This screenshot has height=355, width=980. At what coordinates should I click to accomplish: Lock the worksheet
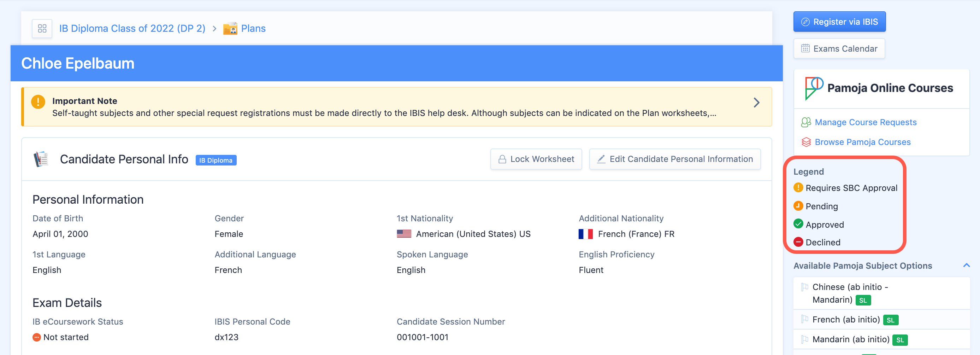click(536, 159)
